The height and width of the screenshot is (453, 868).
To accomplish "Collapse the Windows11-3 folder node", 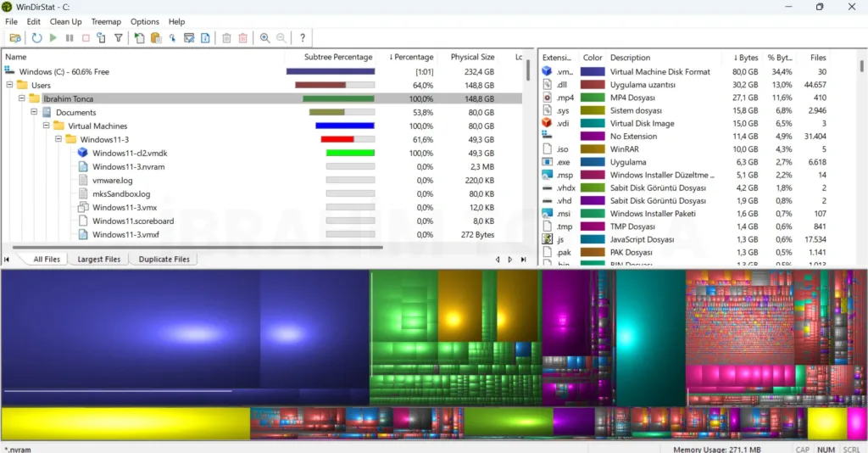I will click(x=58, y=139).
